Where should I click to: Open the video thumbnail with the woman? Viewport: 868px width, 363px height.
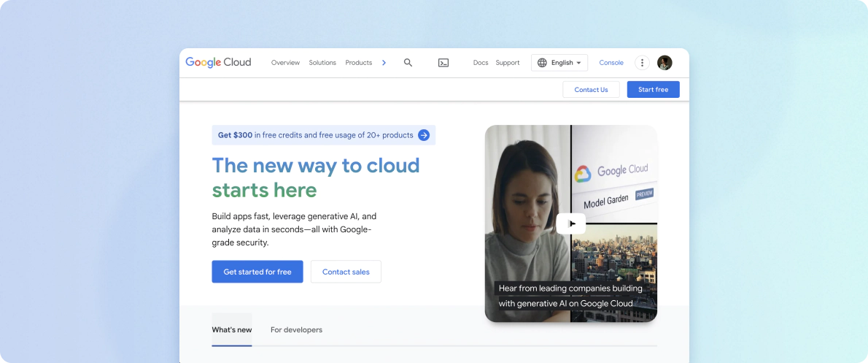(570, 223)
